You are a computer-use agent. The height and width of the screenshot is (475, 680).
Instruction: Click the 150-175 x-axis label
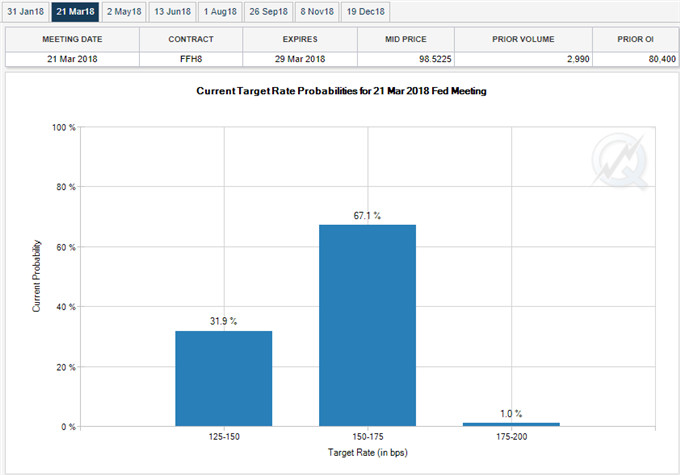[368, 437]
